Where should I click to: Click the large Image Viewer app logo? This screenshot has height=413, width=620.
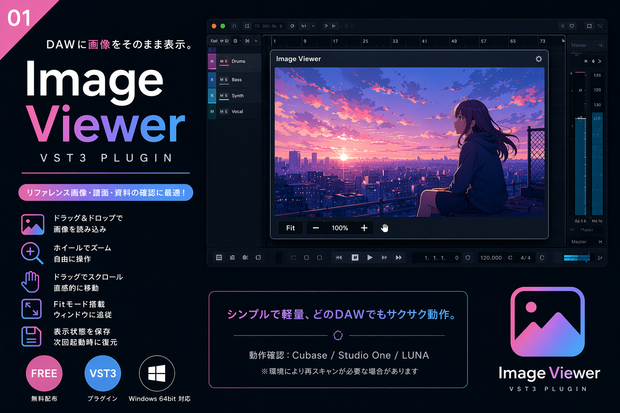[548, 322]
